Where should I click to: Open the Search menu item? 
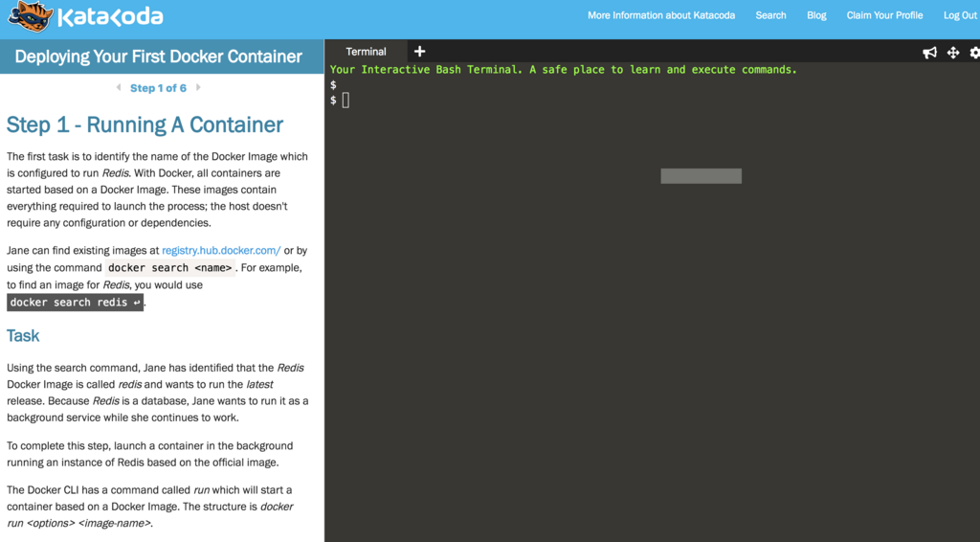[770, 15]
